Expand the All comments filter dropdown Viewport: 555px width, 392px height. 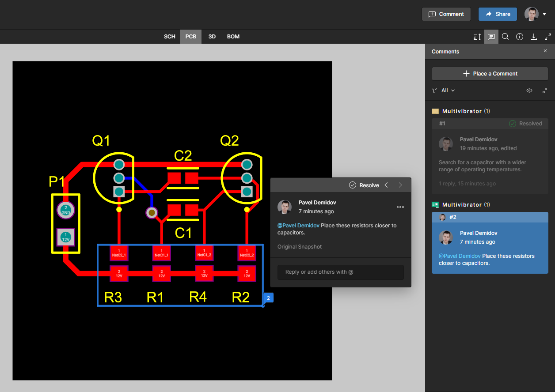(x=444, y=90)
